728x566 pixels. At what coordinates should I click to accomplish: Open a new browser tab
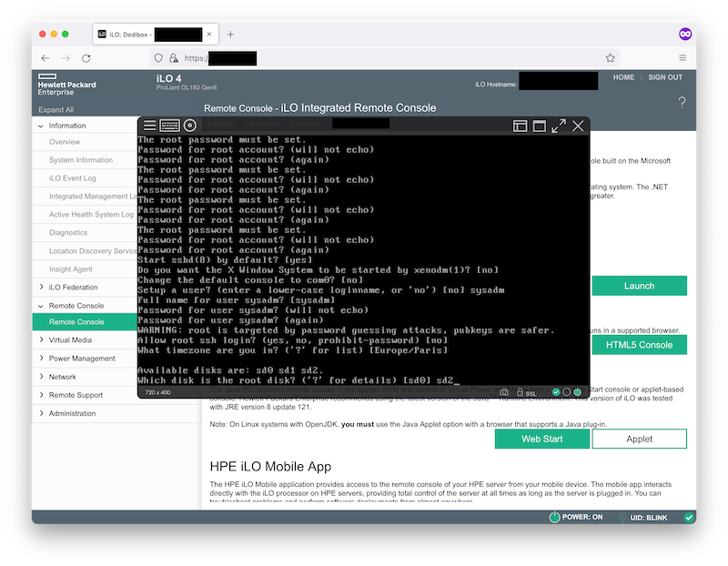click(x=230, y=35)
